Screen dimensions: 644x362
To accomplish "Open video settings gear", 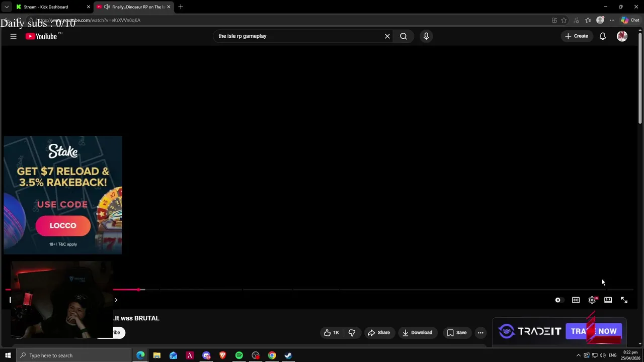I will pyautogui.click(x=592, y=300).
